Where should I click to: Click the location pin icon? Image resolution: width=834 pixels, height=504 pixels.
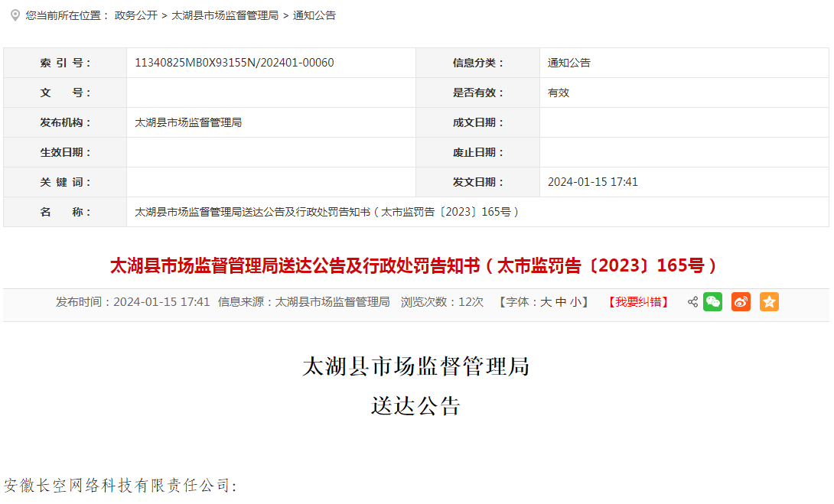15,15
